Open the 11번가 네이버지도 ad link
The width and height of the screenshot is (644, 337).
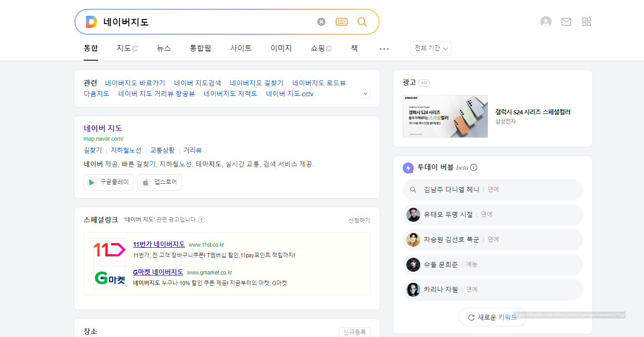click(x=159, y=244)
